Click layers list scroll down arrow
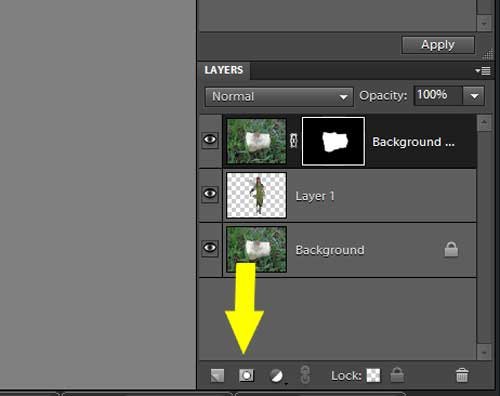The height and width of the screenshot is (396, 500). 484,352
